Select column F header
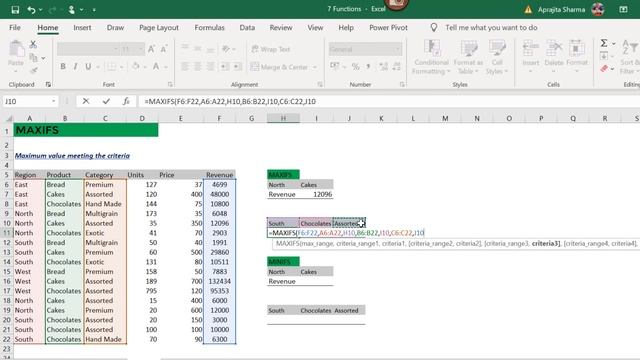The image size is (640, 360). [219, 118]
